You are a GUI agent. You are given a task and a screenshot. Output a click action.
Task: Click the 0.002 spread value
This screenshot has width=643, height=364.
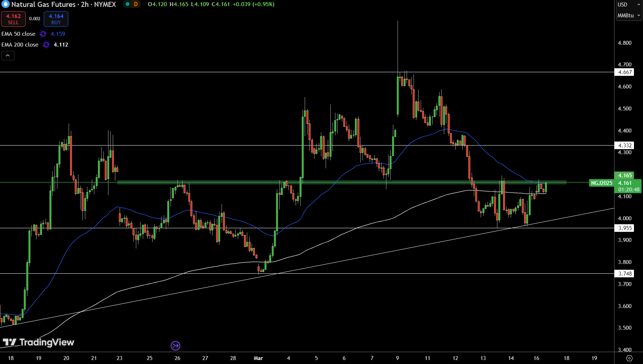point(35,19)
